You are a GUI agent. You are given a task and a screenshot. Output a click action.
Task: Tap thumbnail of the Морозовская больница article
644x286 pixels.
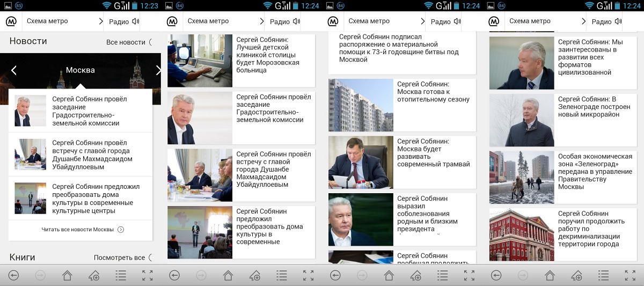(x=200, y=61)
